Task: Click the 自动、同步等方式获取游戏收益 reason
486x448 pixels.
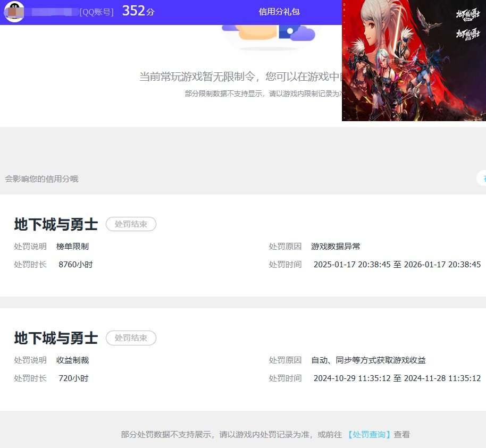Action: (x=368, y=360)
